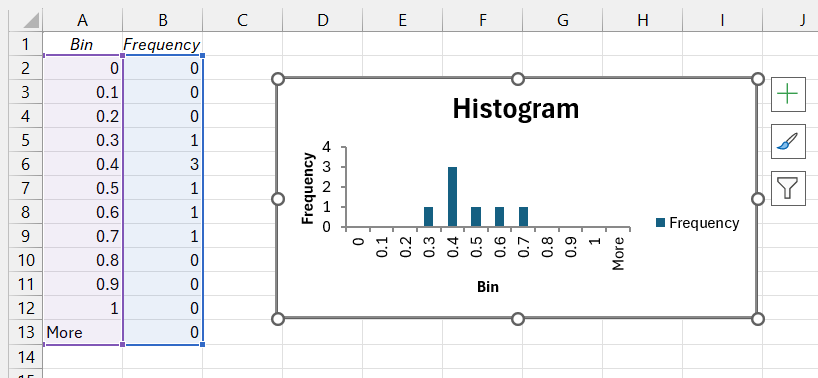Open the Chart Styles paintbrush button
Viewport: 818px width, 378px height.
(x=788, y=141)
